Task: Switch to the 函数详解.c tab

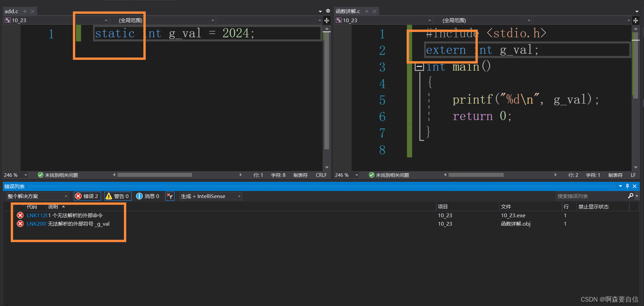Action: (x=348, y=11)
